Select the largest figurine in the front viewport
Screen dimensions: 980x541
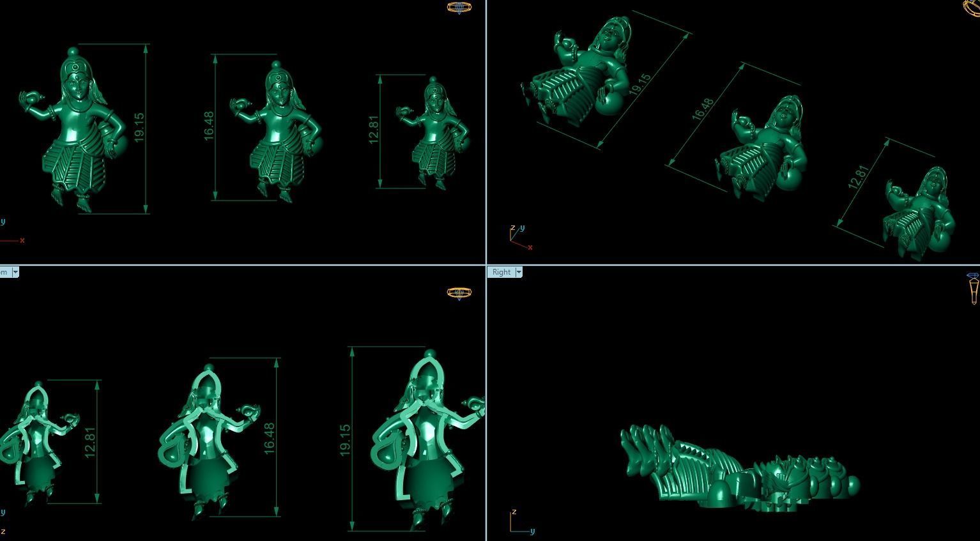[72, 130]
